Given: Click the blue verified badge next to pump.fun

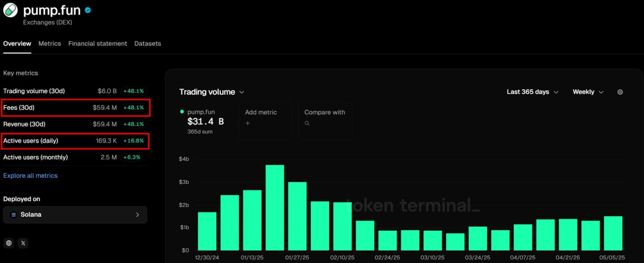Looking at the screenshot, I should pyautogui.click(x=88, y=10).
